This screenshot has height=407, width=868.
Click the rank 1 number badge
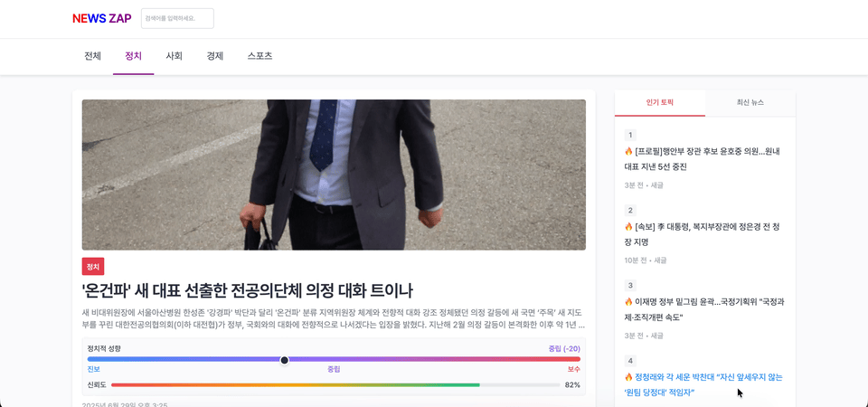630,135
